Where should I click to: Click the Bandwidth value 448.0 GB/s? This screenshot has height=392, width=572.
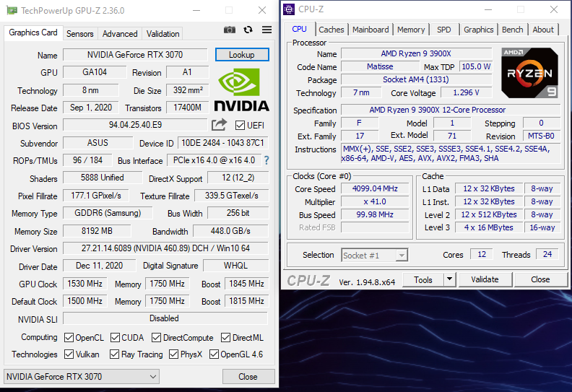(x=230, y=231)
